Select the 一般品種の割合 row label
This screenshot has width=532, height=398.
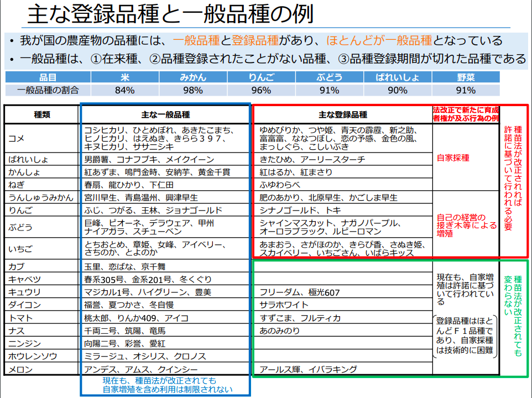[x=48, y=90]
